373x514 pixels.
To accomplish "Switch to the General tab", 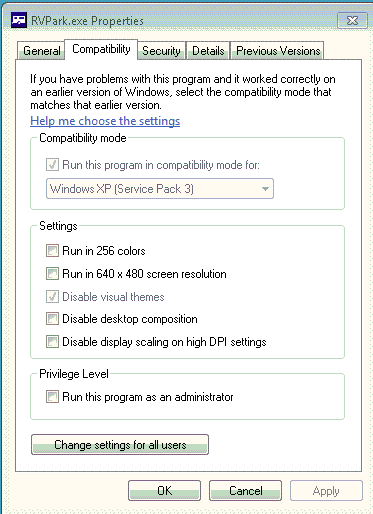I will point(41,51).
